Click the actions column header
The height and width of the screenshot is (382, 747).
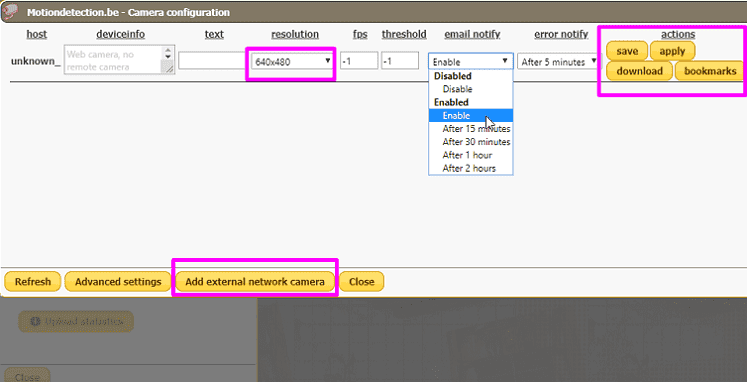pyautogui.click(x=678, y=34)
